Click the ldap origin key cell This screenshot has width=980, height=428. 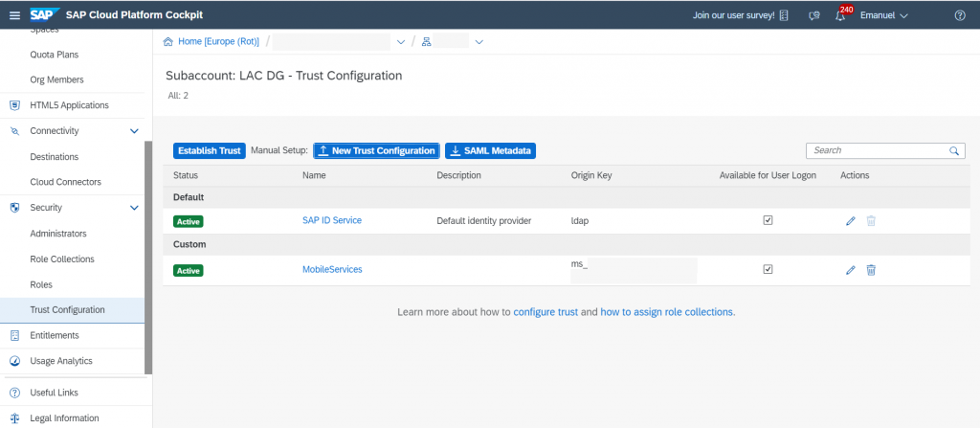(x=581, y=221)
